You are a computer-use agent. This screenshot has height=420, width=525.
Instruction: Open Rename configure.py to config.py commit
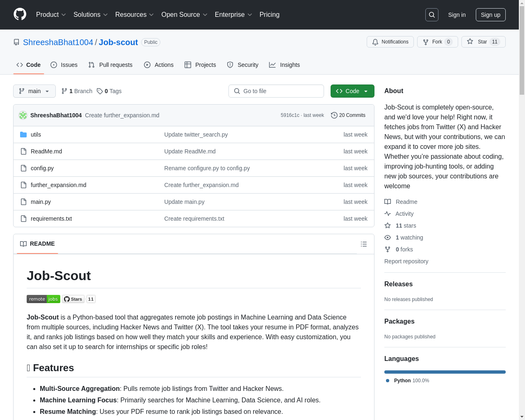[207, 168]
